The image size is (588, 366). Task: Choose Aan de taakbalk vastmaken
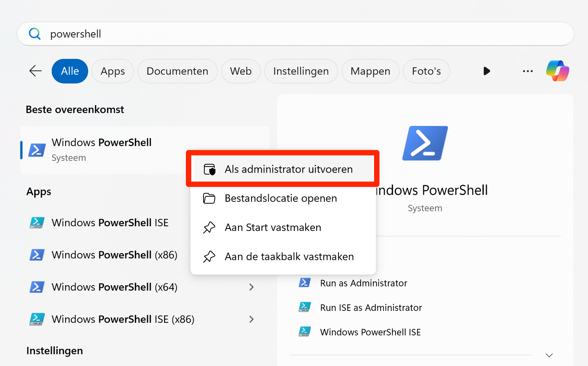coord(283,257)
